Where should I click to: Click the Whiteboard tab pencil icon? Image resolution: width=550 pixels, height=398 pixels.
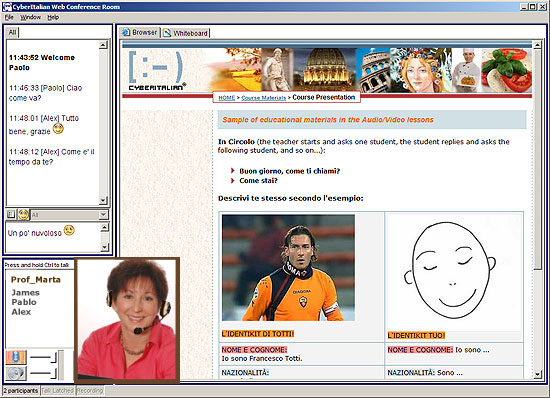[x=167, y=33]
